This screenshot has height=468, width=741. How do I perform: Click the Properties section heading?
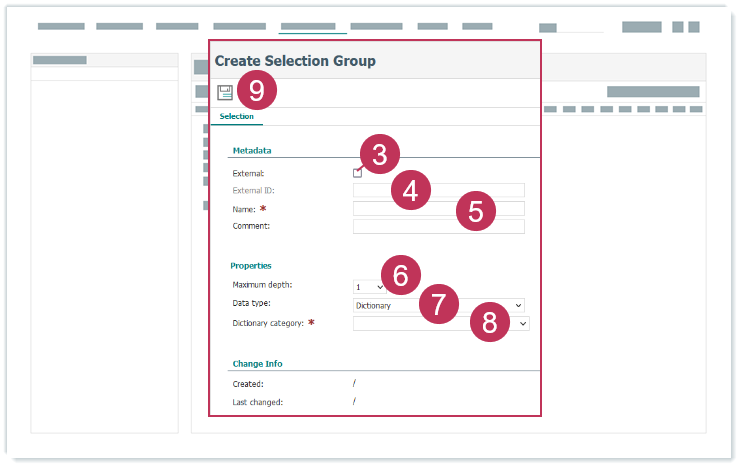click(251, 266)
